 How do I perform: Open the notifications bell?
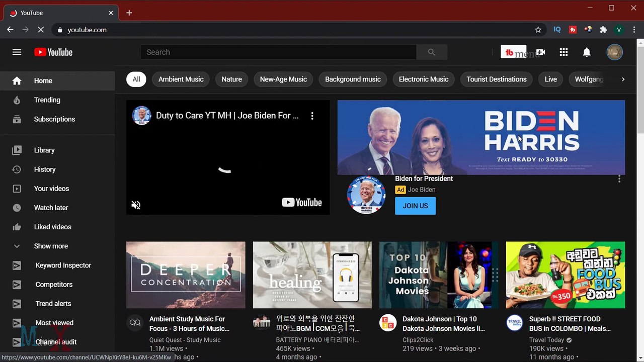(587, 52)
